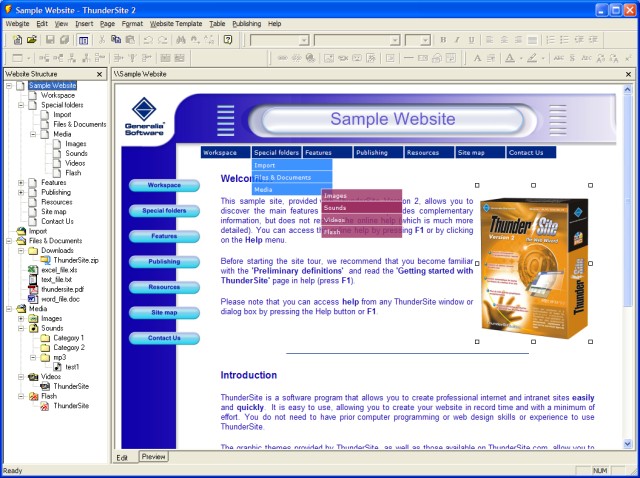Click the New page toolbar icon
The width and height of the screenshot is (640, 478).
17,40
